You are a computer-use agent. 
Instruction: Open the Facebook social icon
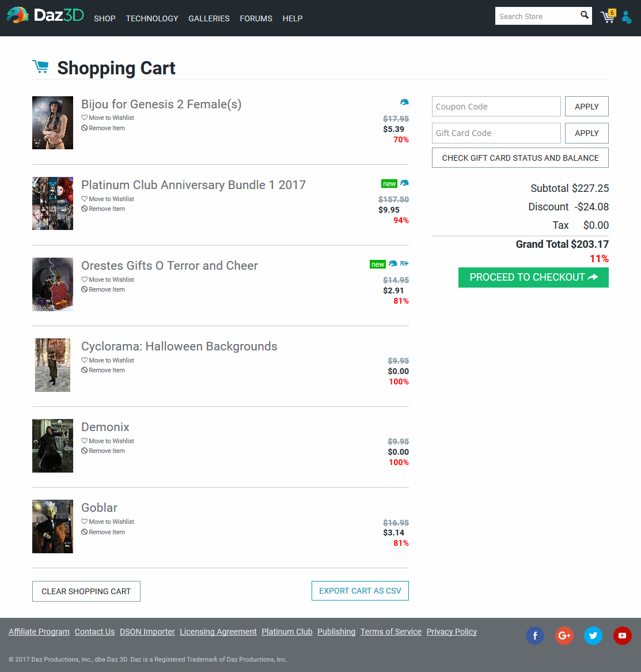pyautogui.click(x=535, y=636)
